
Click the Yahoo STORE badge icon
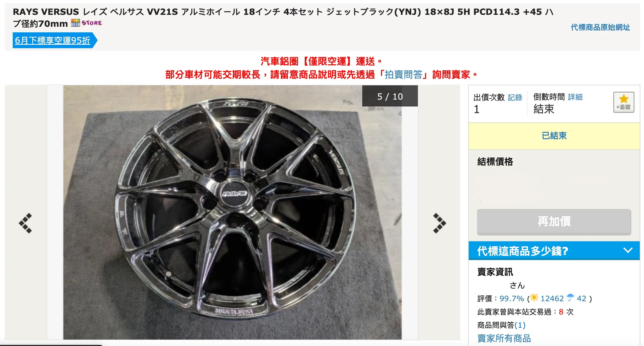pos(86,23)
